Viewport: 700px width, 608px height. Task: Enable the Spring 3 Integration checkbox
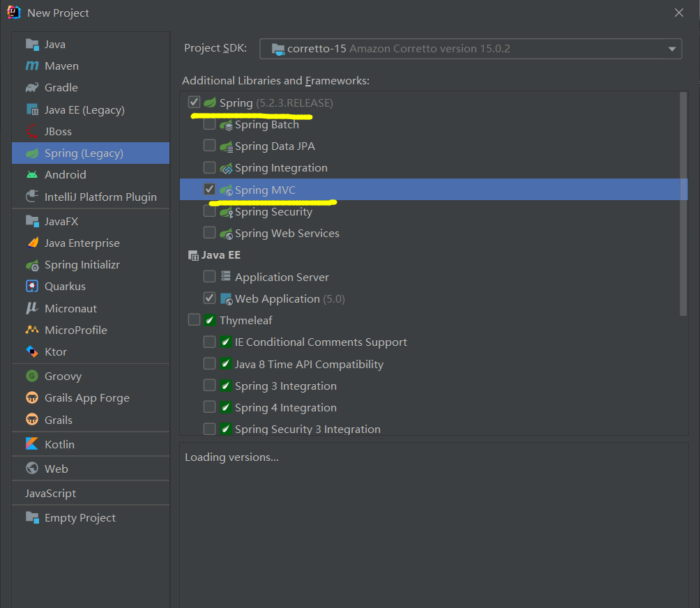[x=209, y=386]
